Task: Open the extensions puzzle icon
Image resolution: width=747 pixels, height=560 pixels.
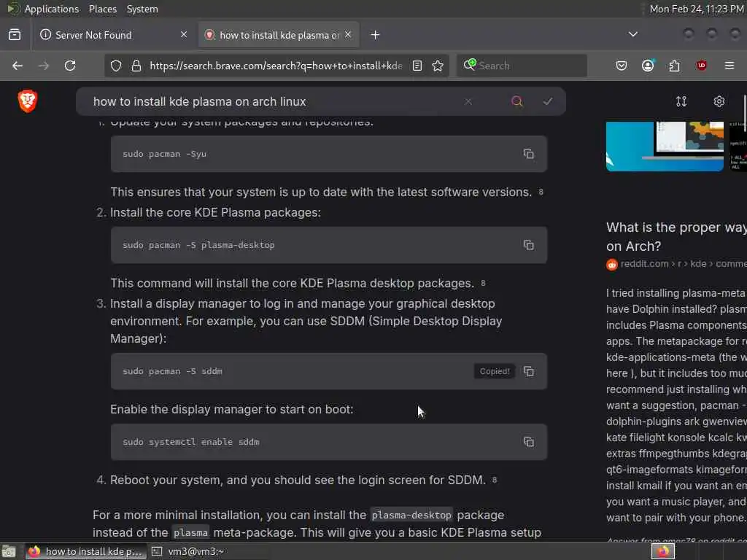Action: [x=674, y=66]
